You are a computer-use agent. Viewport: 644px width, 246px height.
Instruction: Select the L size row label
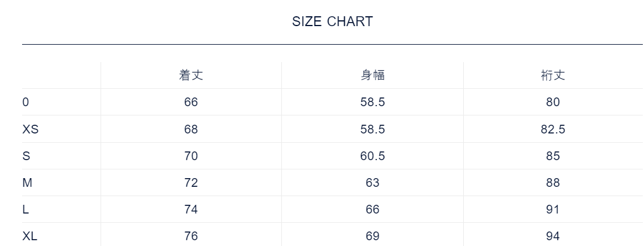point(26,209)
